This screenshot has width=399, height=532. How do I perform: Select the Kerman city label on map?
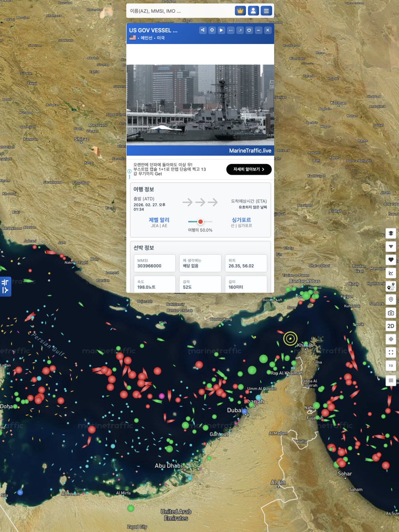pyautogui.click(x=339, y=103)
